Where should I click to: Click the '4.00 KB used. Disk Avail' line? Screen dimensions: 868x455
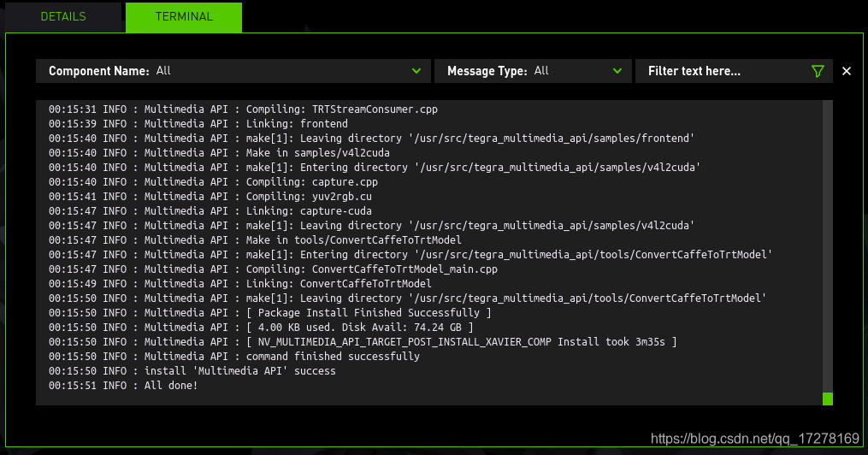tap(262, 327)
